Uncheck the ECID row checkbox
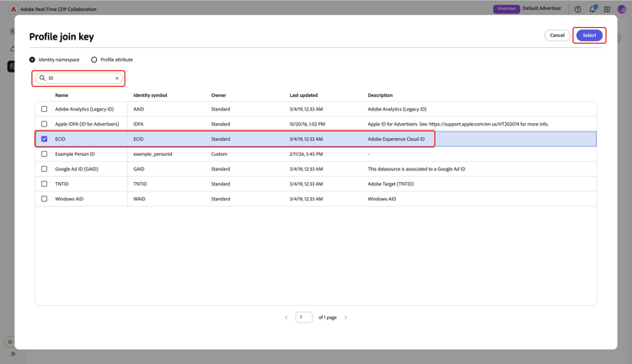The image size is (632, 364). pos(45,139)
